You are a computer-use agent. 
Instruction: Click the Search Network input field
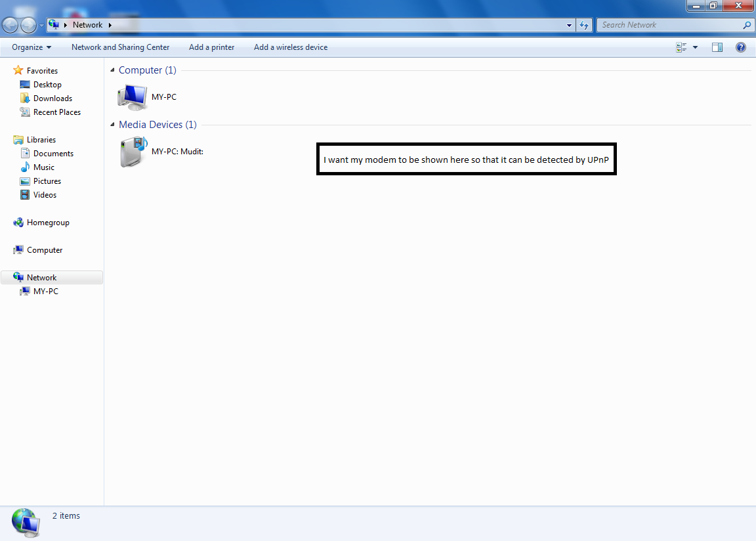pos(669,25)
